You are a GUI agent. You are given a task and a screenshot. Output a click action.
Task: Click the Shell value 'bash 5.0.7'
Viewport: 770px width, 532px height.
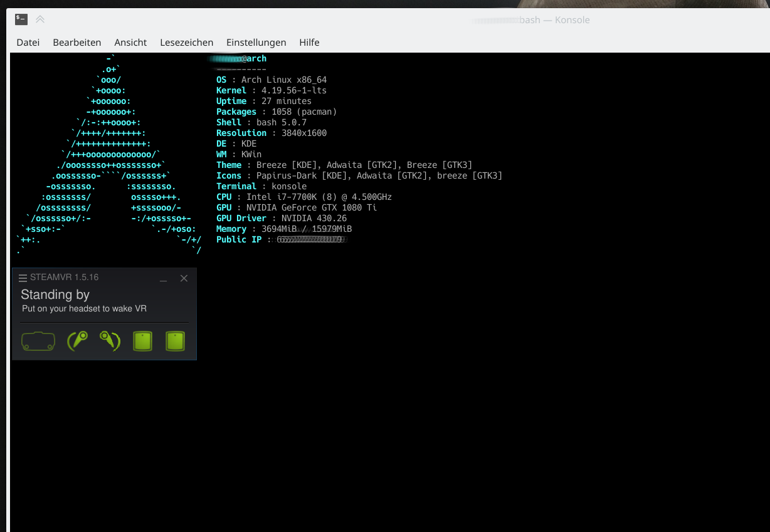[x=282, y=122]
